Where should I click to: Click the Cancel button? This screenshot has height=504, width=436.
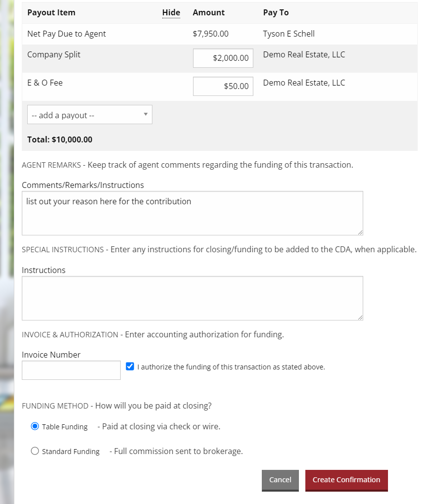coord(280,480)
